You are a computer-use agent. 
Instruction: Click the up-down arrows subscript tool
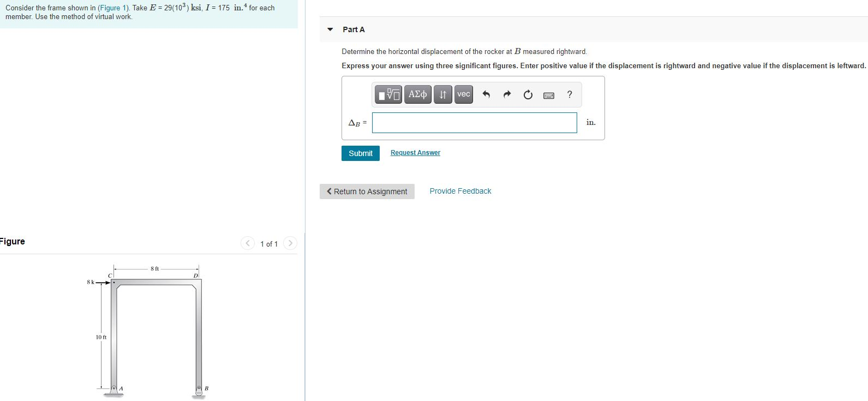click(x=443, y=94)
